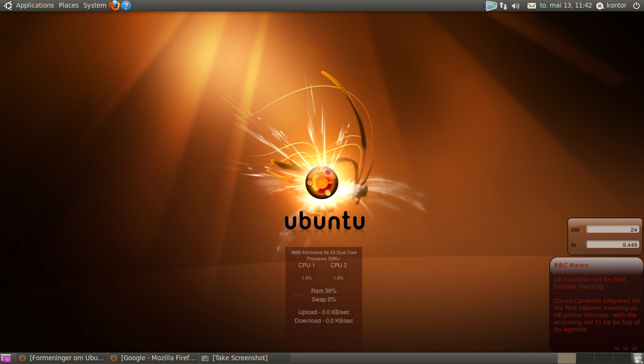Click the Ram 36% reading

click(x=324, y=291)
